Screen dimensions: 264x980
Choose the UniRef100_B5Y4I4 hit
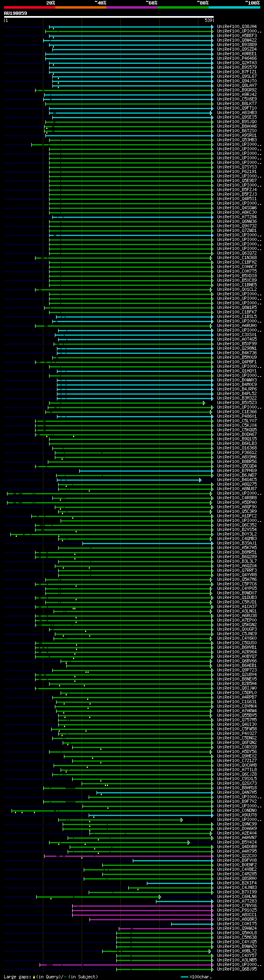[x=237, y=842]
